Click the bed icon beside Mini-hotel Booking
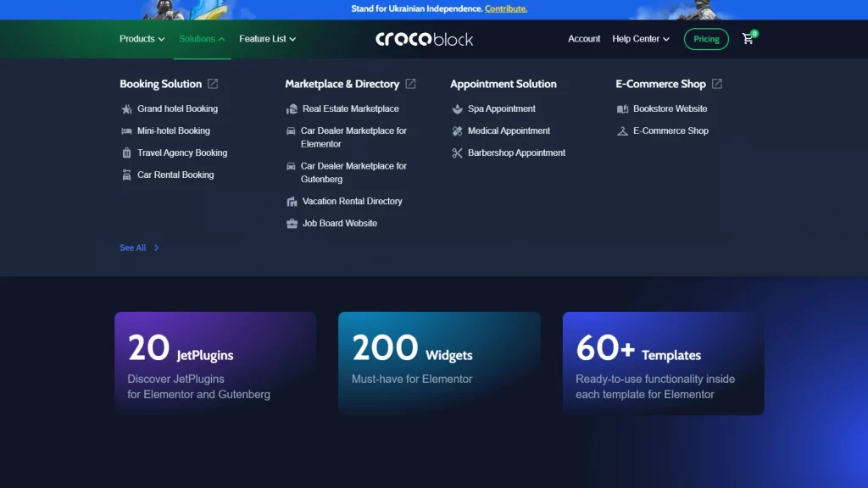This screenshot has height=488, width=868. 126,131
